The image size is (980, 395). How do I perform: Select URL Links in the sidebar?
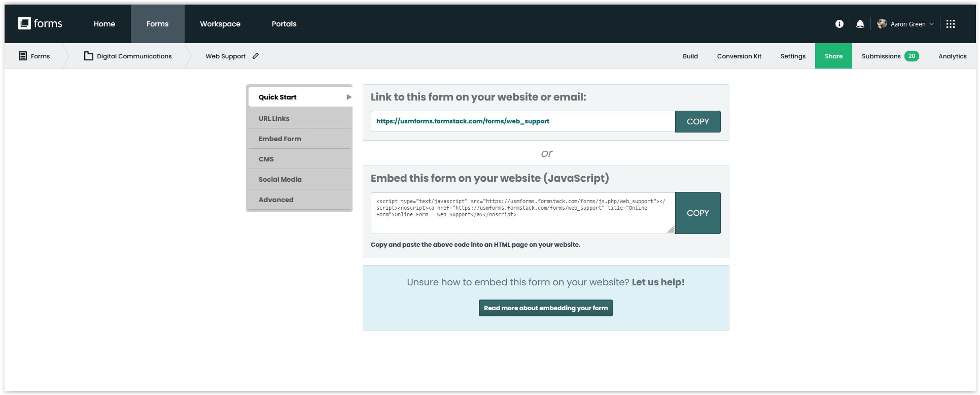point(299,118)
